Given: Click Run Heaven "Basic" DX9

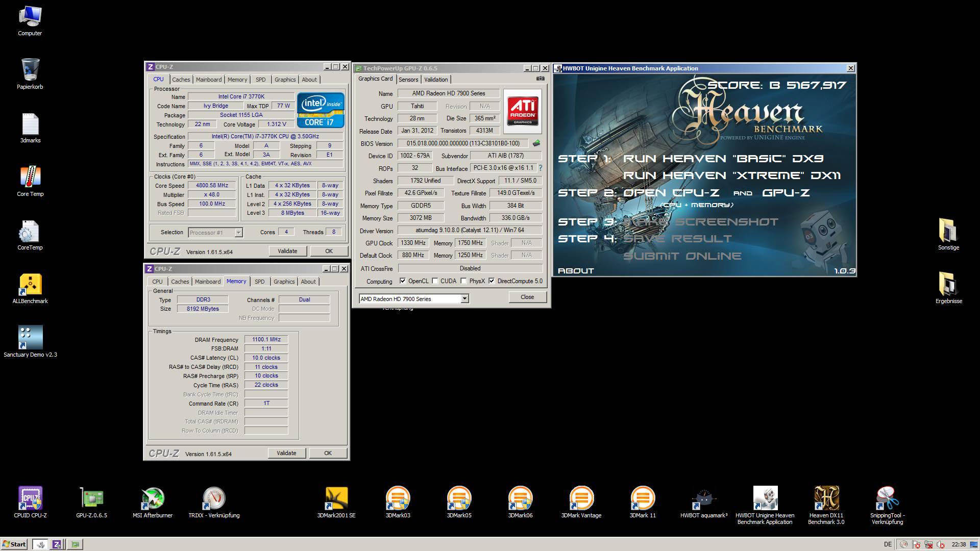Looking at the screenshot, I should pos(723,159).
